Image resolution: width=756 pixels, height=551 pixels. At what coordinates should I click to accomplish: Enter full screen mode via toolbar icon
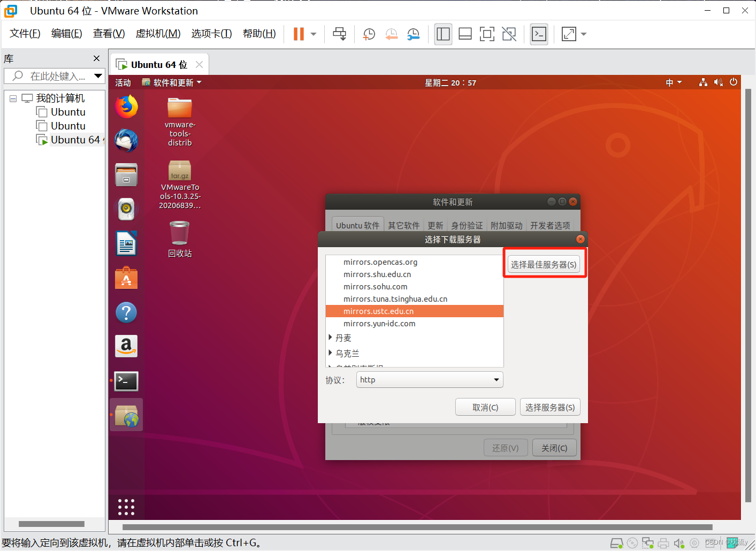click(487, 34)
